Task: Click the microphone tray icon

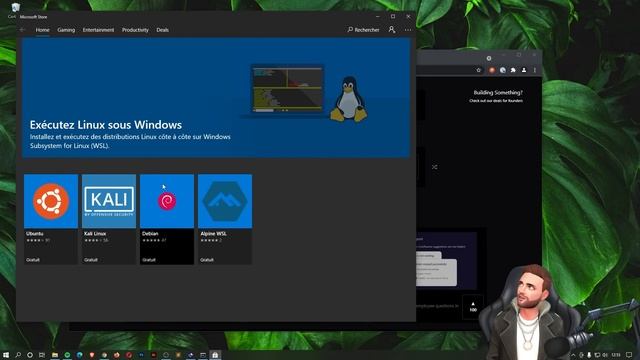Action: 589,355
